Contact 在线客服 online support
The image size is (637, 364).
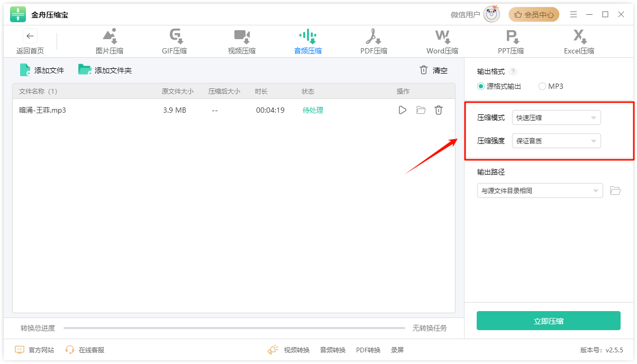(x=85, y=350)
